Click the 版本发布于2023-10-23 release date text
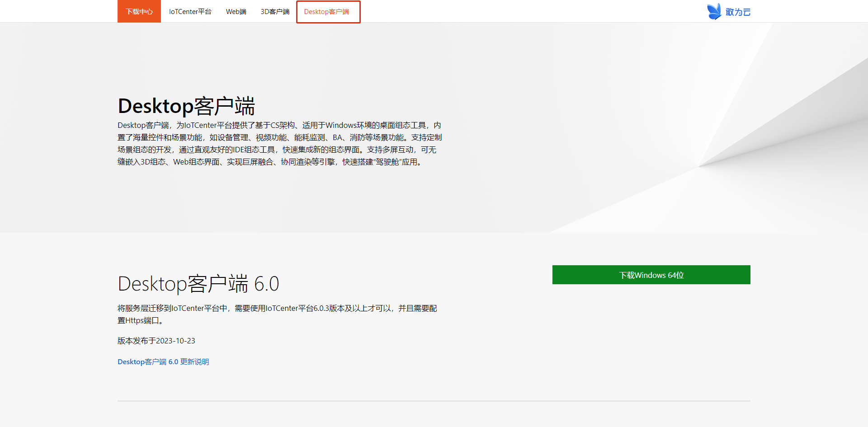This screenshot has width=868, height=427. click(156, 341)
